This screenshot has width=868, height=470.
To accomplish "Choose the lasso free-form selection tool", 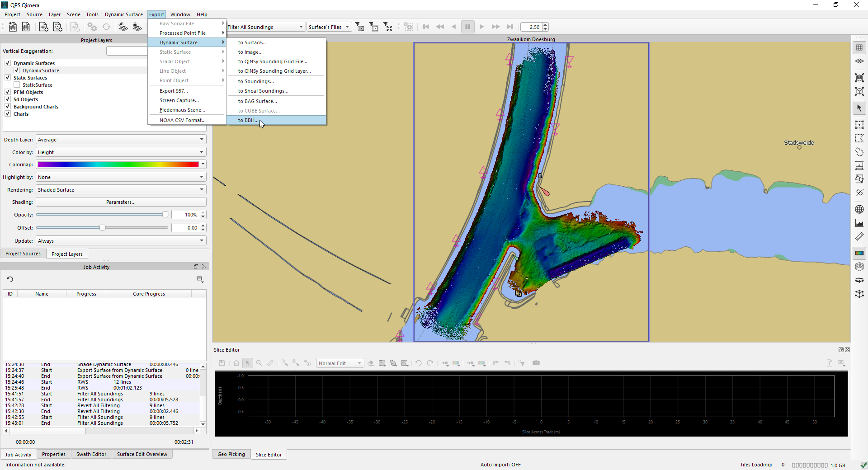I will coord(859,152).
